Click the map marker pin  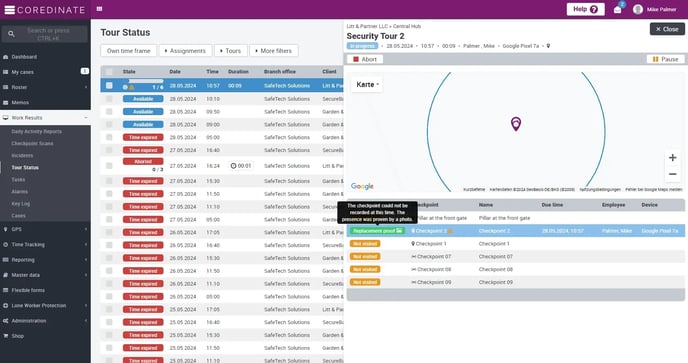pos(516,124)
